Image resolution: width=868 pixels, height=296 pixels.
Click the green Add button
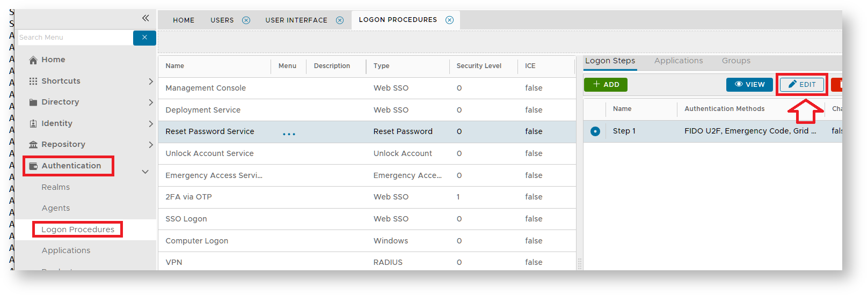coord(606,85)
